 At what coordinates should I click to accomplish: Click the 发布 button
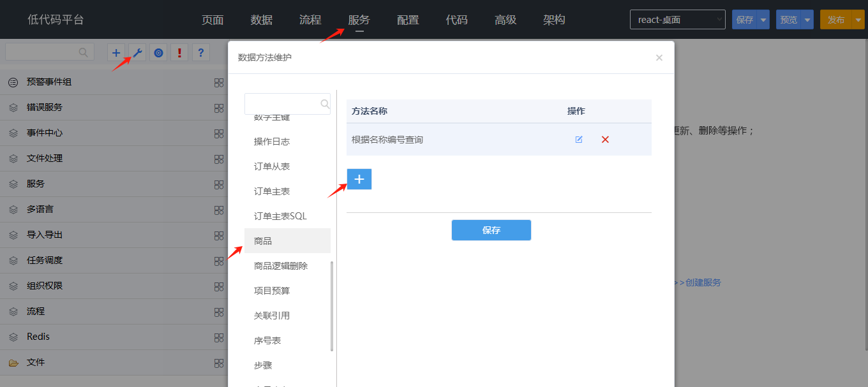[x=836, y=20]
